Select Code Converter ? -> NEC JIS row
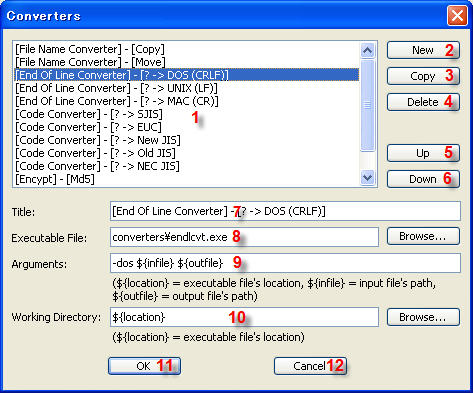Viewport: 473px width, 393px height. coord(187,166)
